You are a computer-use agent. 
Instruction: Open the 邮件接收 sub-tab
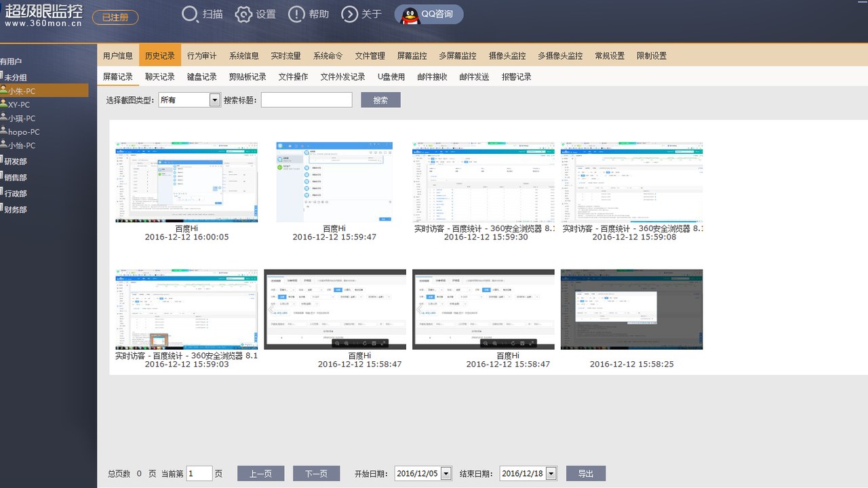tap(432, 77)
